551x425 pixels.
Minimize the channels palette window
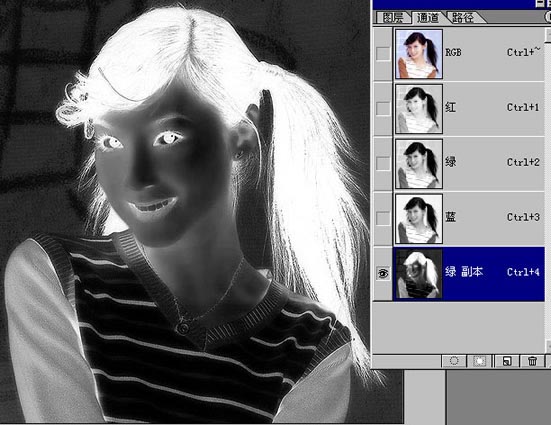[540, 4]
